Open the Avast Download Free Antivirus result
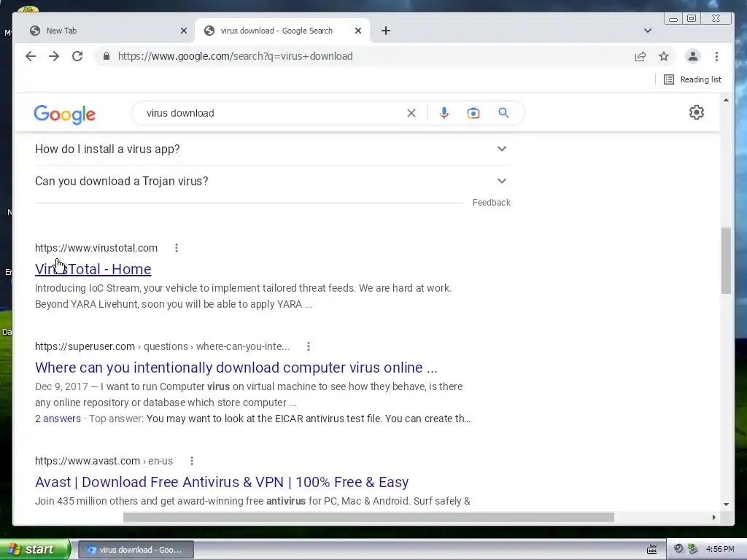747x560 pixels. 222,482
